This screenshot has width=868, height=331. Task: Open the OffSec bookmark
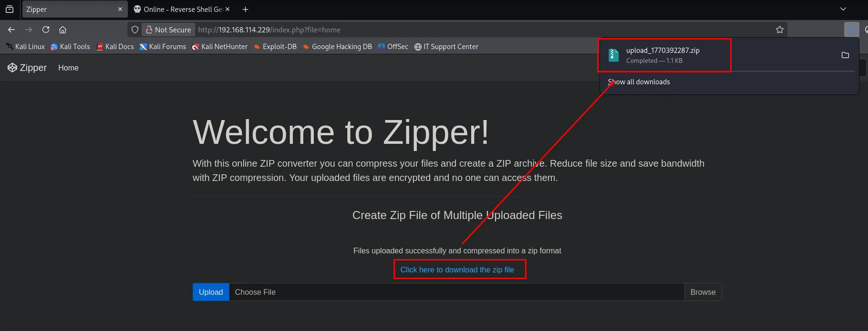pos(393,47)
